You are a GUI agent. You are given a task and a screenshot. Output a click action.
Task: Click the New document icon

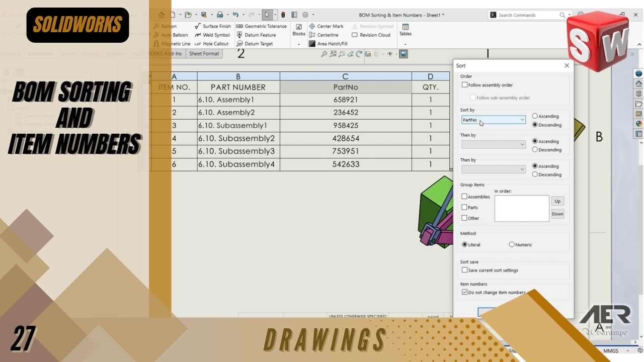[173, 15]
